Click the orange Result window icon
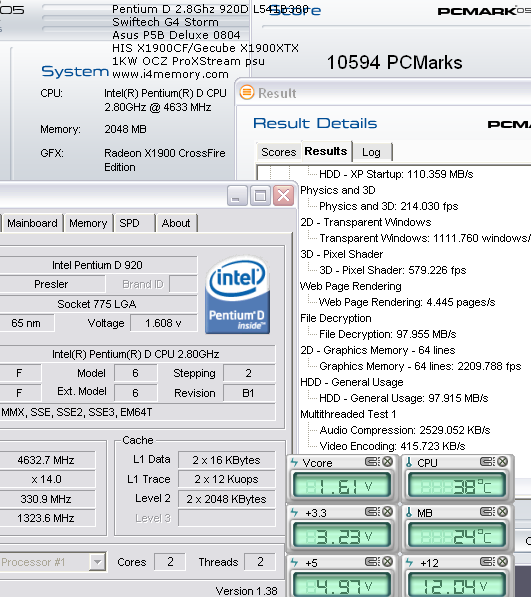Viewport: 531px width, 597px height. click(247, 93)
